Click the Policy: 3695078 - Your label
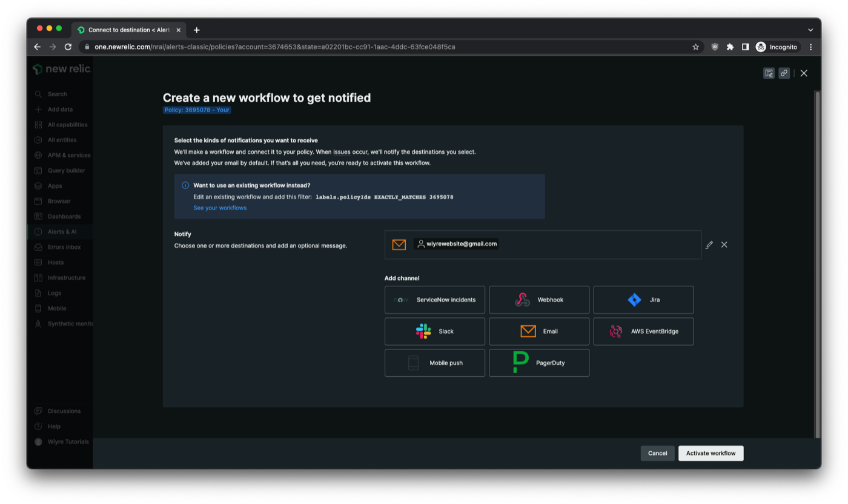The image size is (848, 504). pyautogui.click(x=197, y=110)
